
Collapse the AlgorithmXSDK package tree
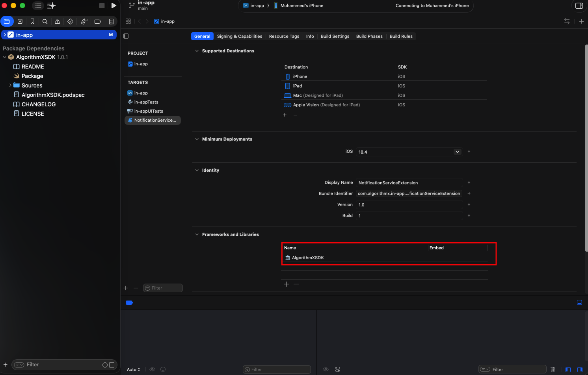click(x=5, y=57)
